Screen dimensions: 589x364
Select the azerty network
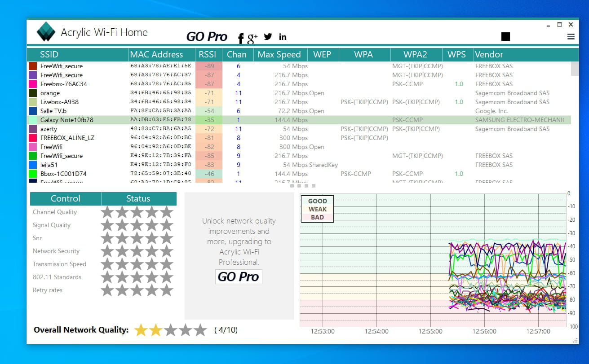(x=300, y=129)
